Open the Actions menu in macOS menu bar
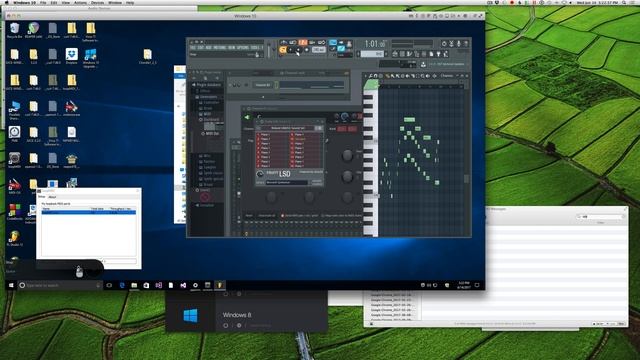Image resolution: width=640 pixels, height=360 pixels. click(80, 2)
